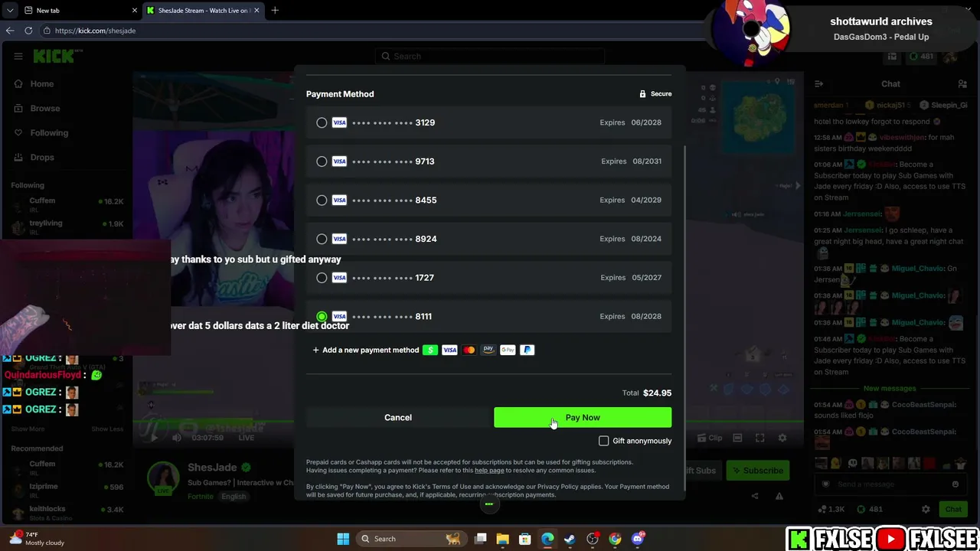Viewport: 980px width, 551px height.
Task: Go back to the previous page
Action: coord(10,31)
